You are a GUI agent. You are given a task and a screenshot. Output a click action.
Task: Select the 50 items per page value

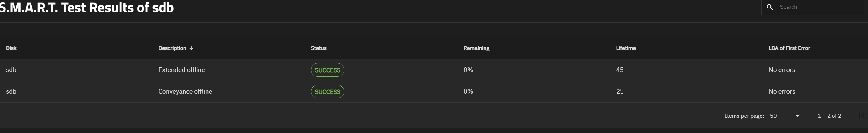tap(773, 116)
